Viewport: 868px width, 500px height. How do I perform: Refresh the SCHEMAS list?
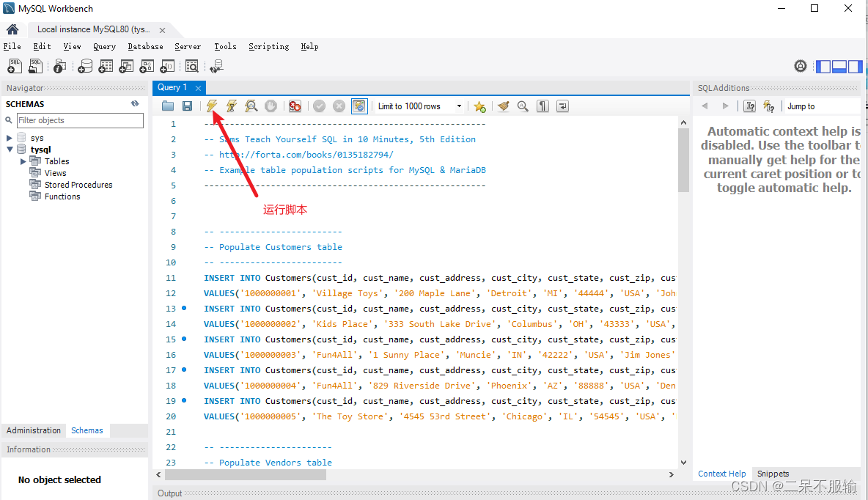point(134,103)
